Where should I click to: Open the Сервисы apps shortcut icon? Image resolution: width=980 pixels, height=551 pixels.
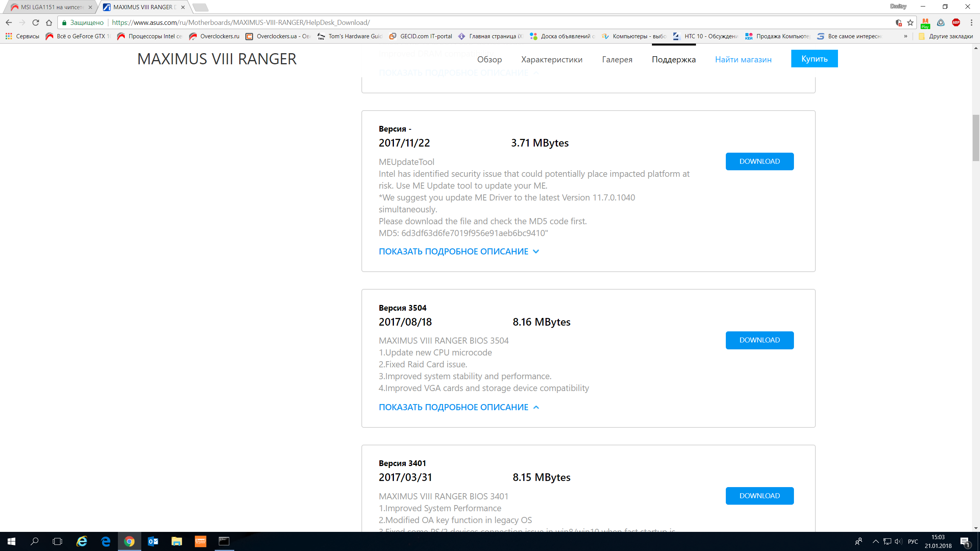click(x=9, y=36)
